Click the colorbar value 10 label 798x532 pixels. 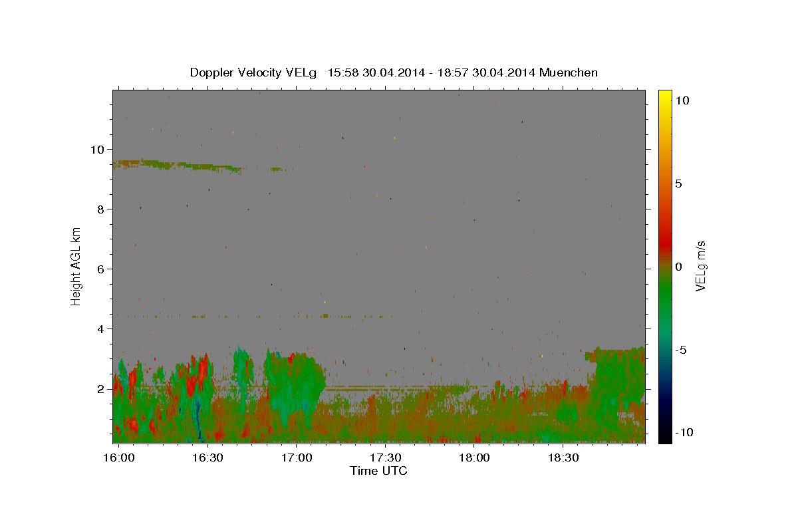(683, 100)
